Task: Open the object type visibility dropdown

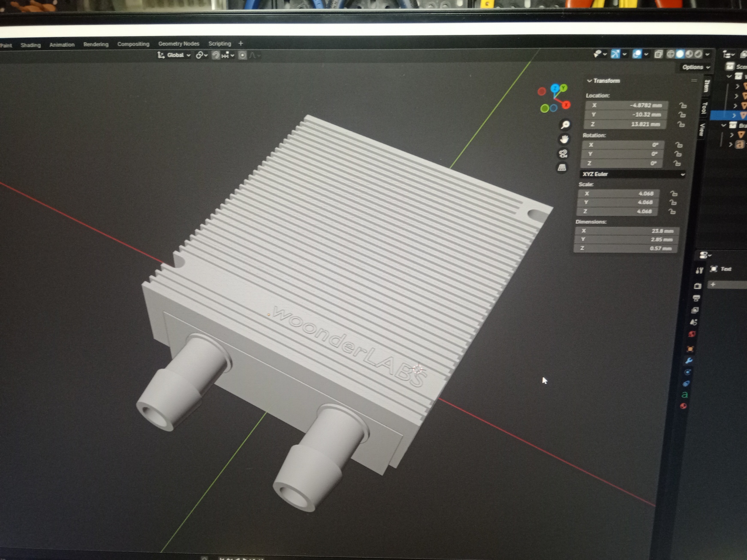Action: tap(600, 54)
